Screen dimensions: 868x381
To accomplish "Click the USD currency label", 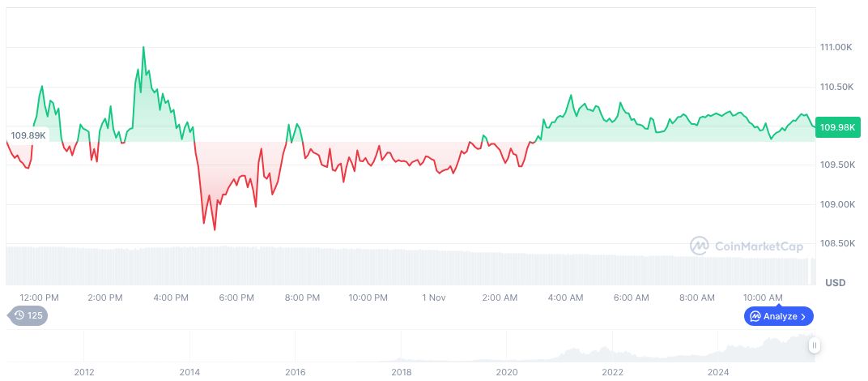I will point(835,283).
